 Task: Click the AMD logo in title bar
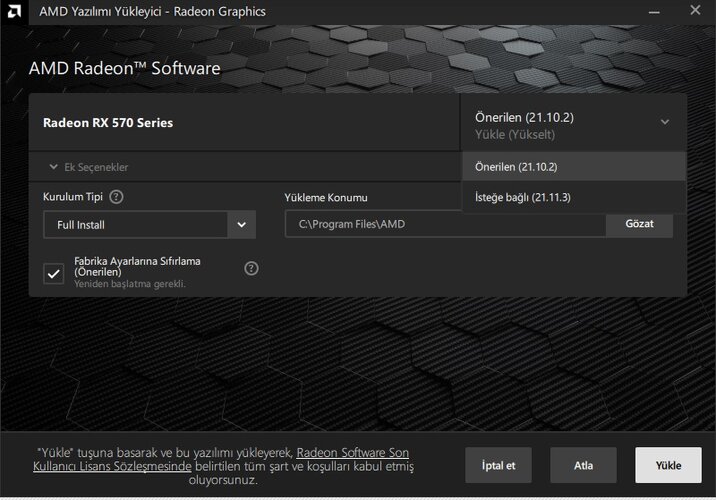14,11
